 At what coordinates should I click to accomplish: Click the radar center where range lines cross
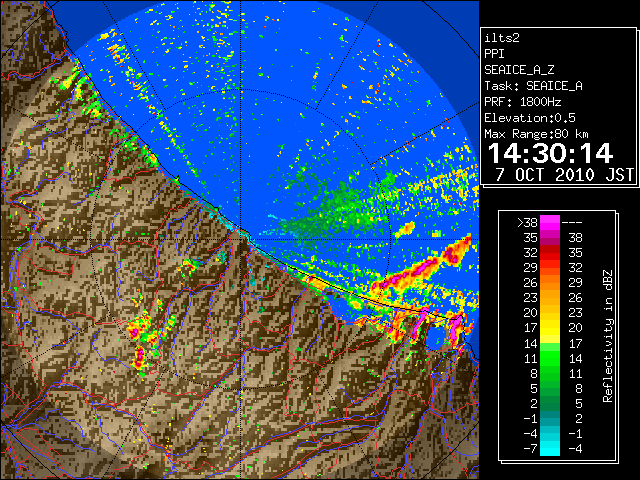pos(241,240)
